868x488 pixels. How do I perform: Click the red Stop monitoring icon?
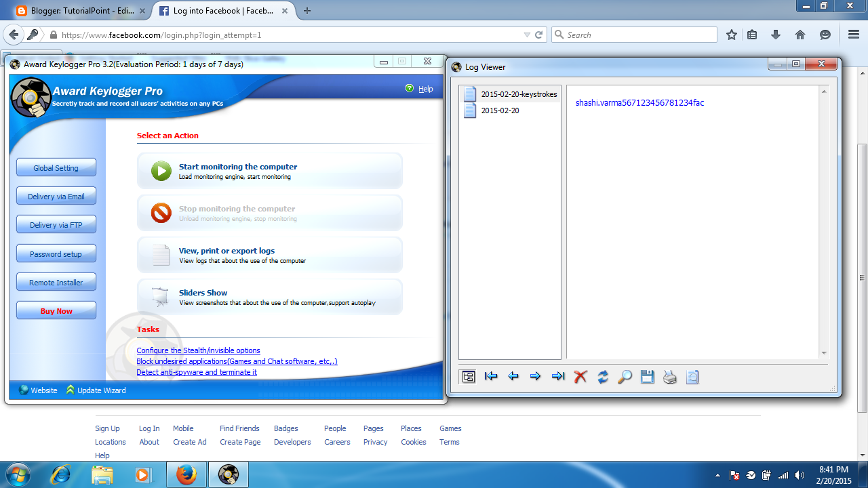pyautogui.click(x=161, y=213)
